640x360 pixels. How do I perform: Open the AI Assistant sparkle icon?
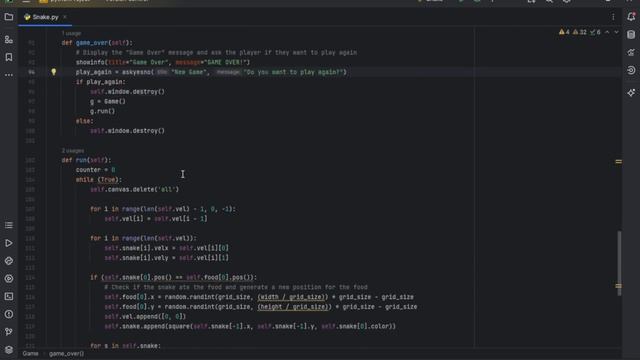(x=631, y=93)
